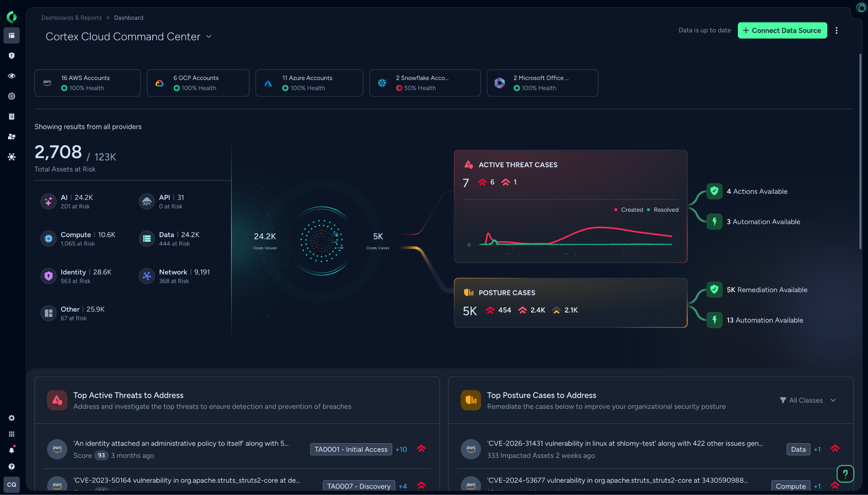Click Connect Data Source button

tap(782, 30)
